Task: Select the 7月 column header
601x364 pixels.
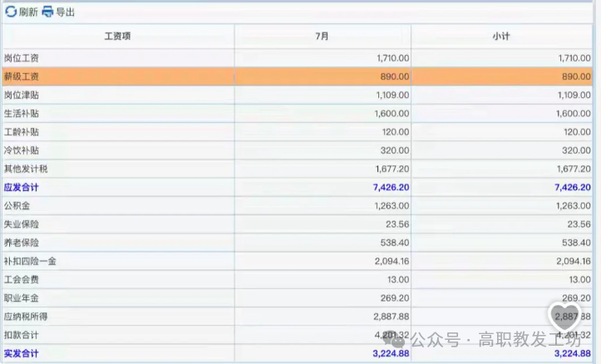Action: click(x=322, y=37)
